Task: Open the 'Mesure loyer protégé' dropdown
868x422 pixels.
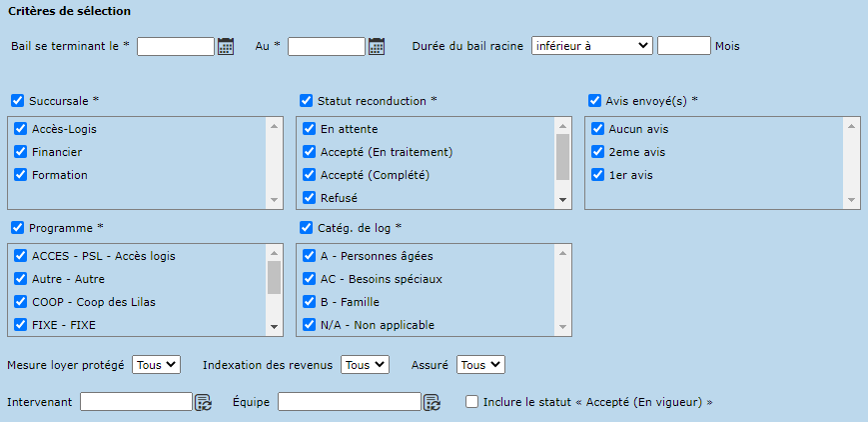Action: tap(156, 365)
